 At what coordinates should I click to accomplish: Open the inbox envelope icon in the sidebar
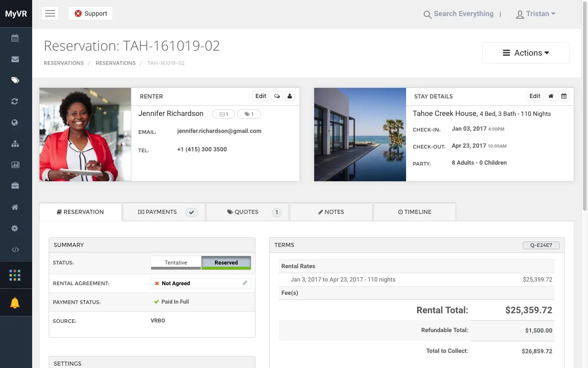coord(15,59)
